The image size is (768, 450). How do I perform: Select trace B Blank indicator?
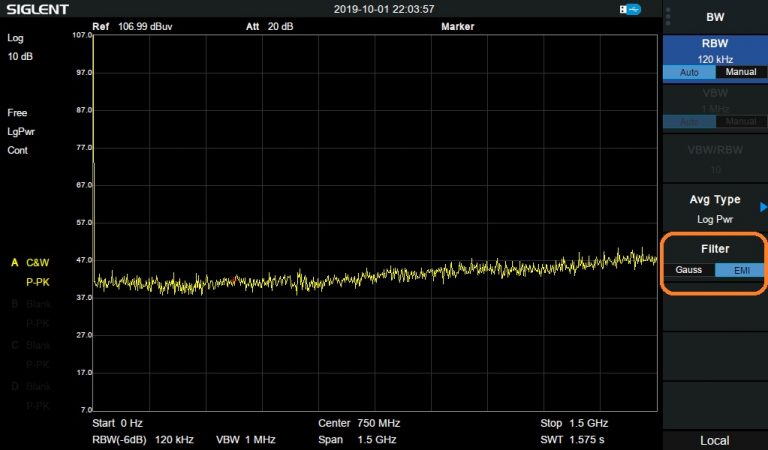tap(31, 303)
